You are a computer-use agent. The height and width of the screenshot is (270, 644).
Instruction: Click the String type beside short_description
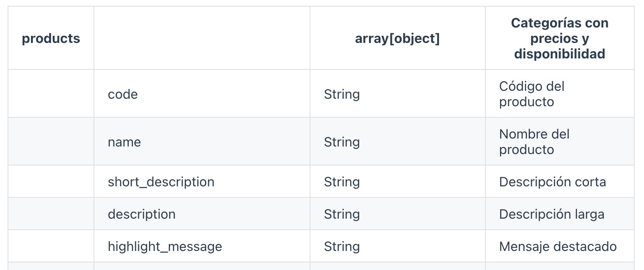point(341,182)
